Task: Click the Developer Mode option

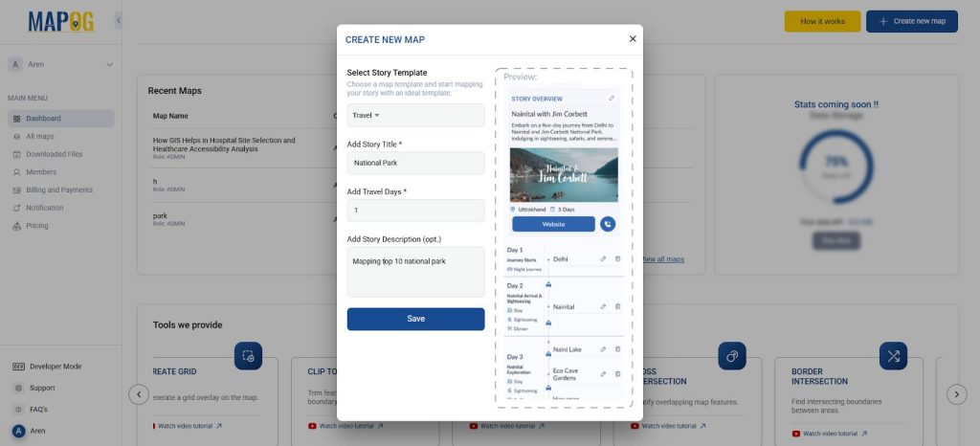Action: 47,367
